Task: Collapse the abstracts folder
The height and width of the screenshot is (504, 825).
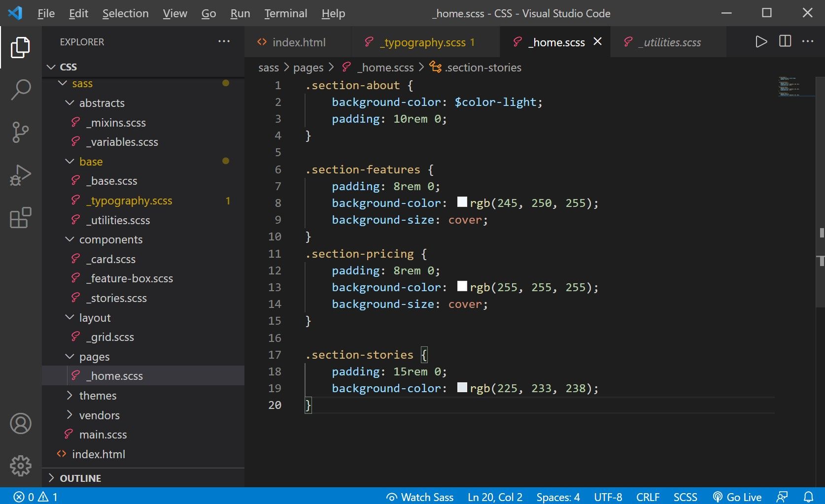Action: 69,102
